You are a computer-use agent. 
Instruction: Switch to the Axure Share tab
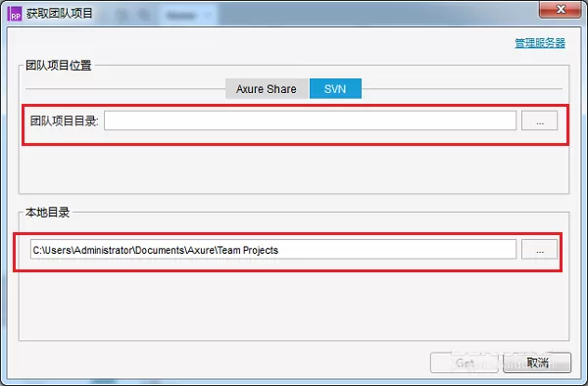point(267,89)
